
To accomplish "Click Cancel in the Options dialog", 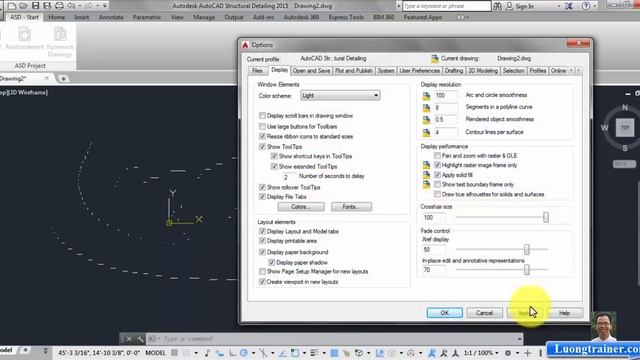I will click(x=484, y=313).
